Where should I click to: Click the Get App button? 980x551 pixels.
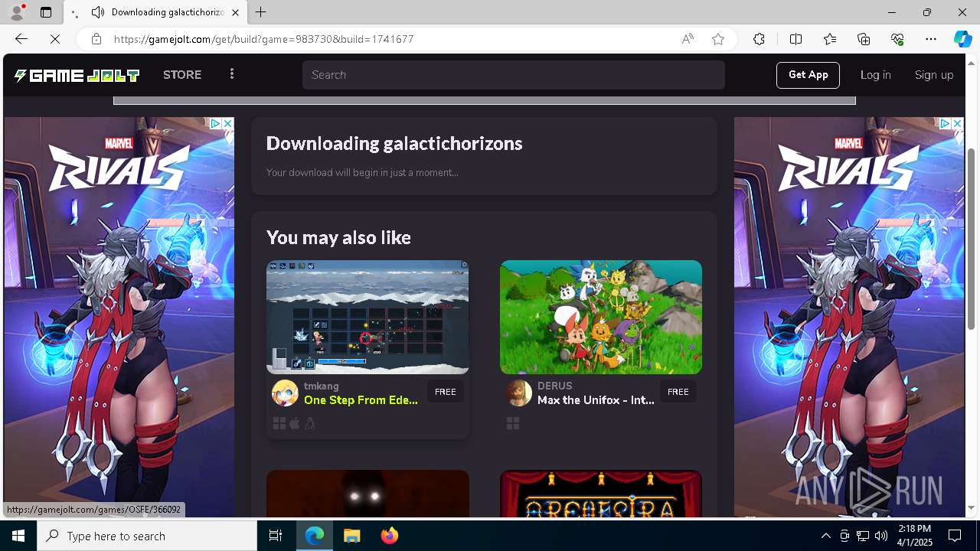(808, 75)
